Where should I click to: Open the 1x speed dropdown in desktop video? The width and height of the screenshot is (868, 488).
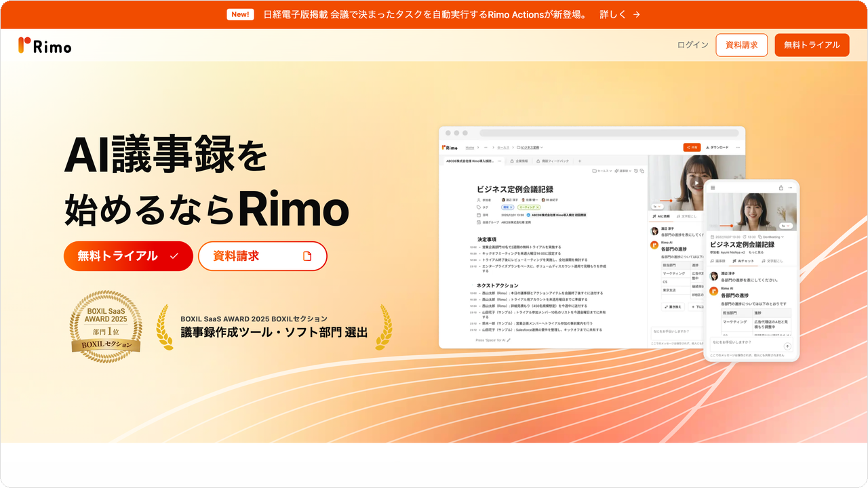click(657, 206)
